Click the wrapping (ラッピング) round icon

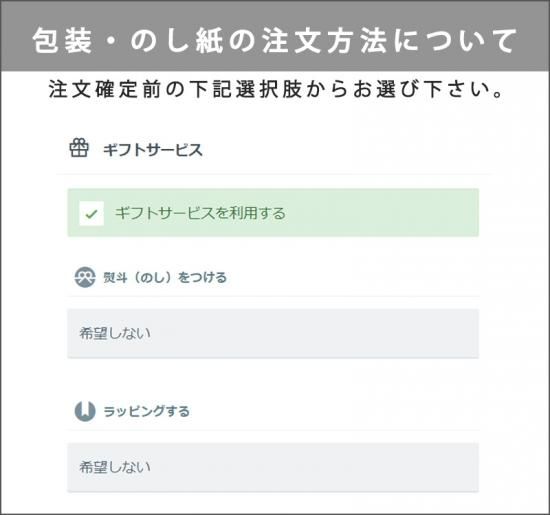(85, 411)
